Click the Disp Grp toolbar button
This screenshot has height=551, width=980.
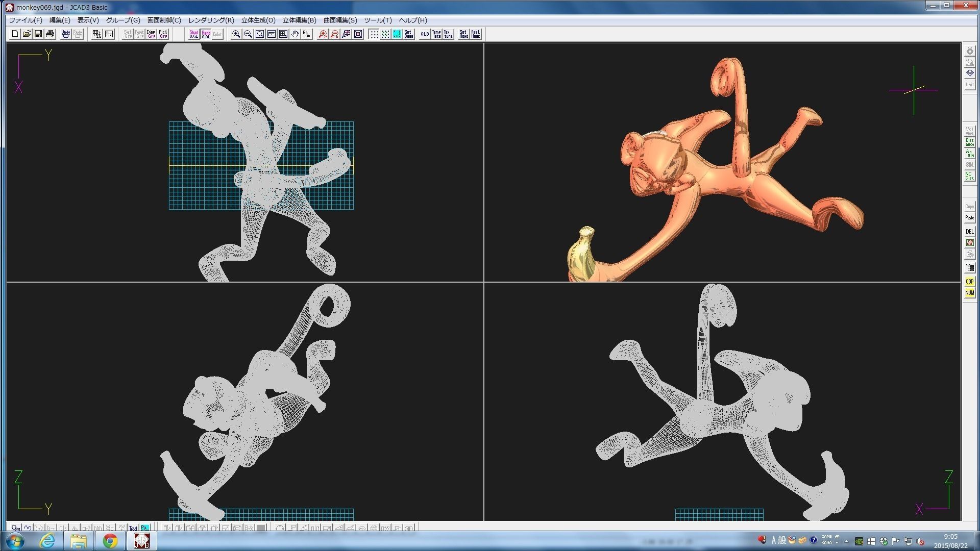pos(151,34)
